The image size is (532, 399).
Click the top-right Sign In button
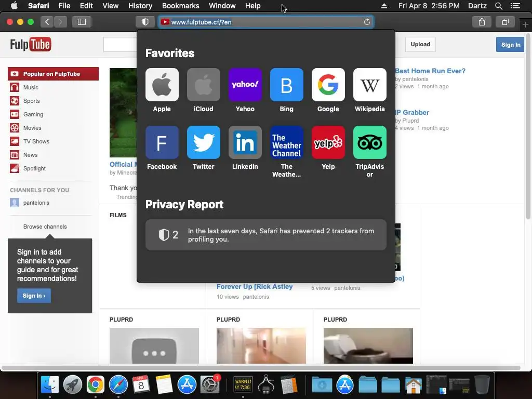510,45
